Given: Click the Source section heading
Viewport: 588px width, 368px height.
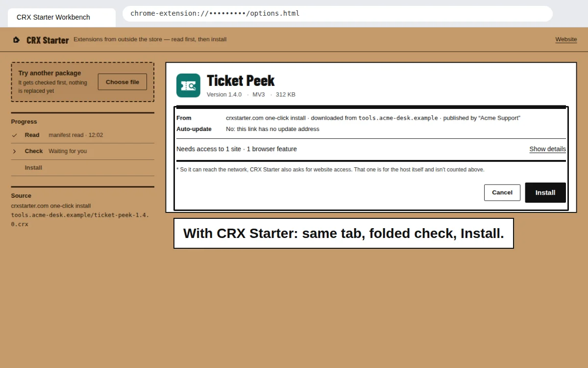Looking at the screenshot, I should click(21, 196).
